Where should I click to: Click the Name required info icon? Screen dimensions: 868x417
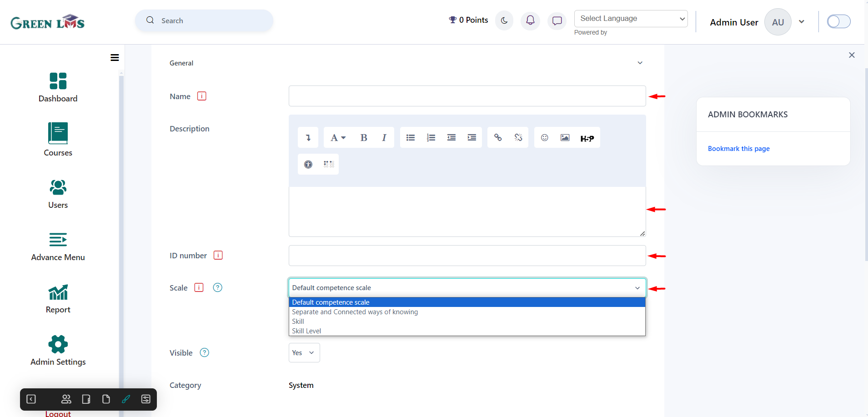click(x=201, y=96)
